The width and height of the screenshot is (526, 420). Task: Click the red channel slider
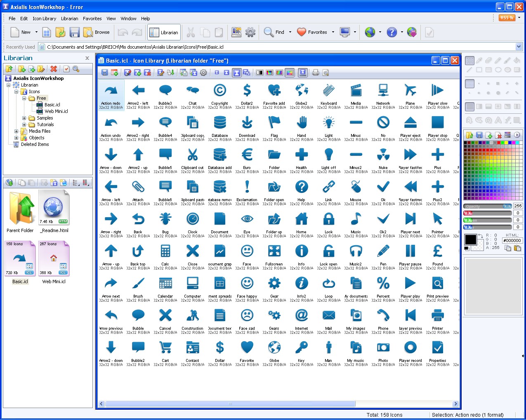(488, 213)
